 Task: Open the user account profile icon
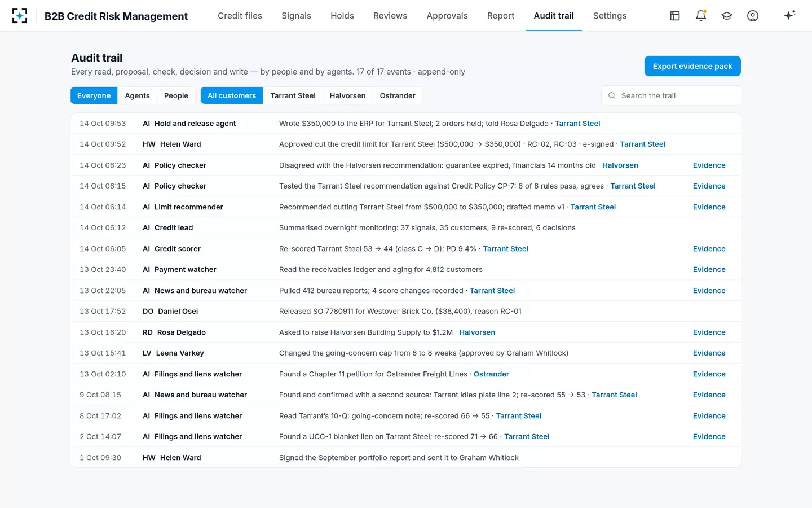coord(753,16)
